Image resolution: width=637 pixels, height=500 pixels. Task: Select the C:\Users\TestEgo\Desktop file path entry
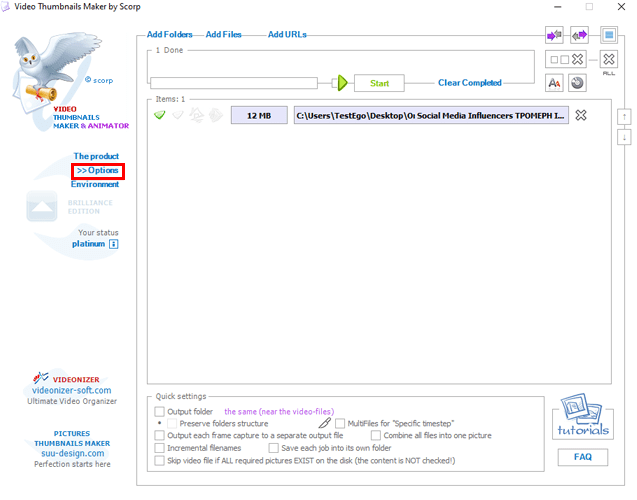(431, 115)
